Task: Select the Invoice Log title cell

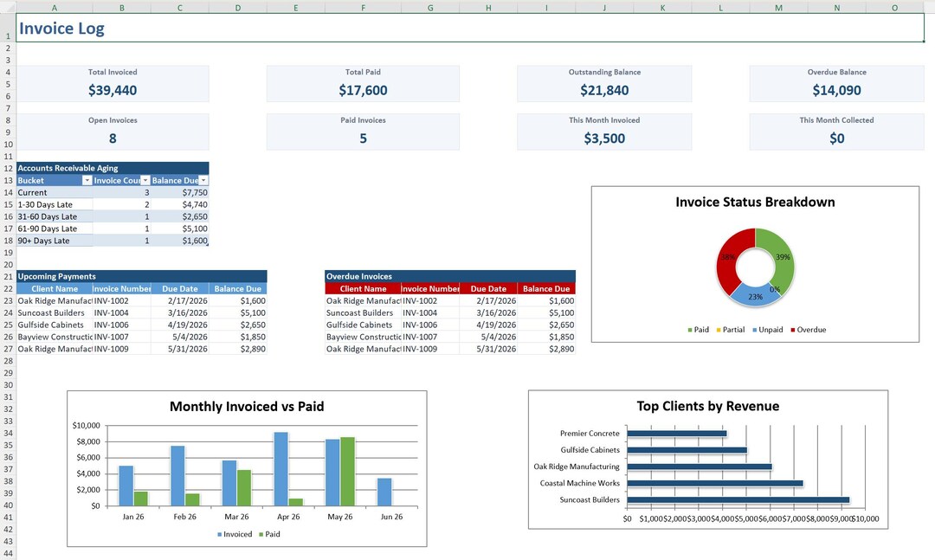Action: [x=470, y=28]
